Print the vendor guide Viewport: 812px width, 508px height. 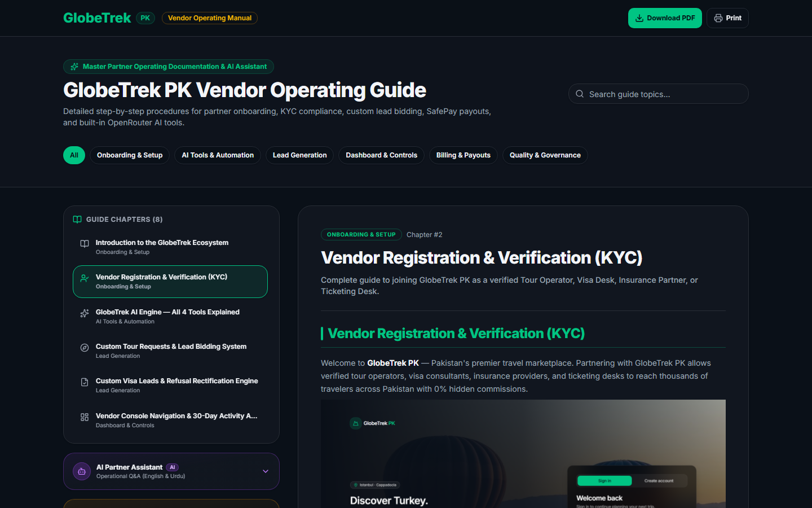[727, 18]
